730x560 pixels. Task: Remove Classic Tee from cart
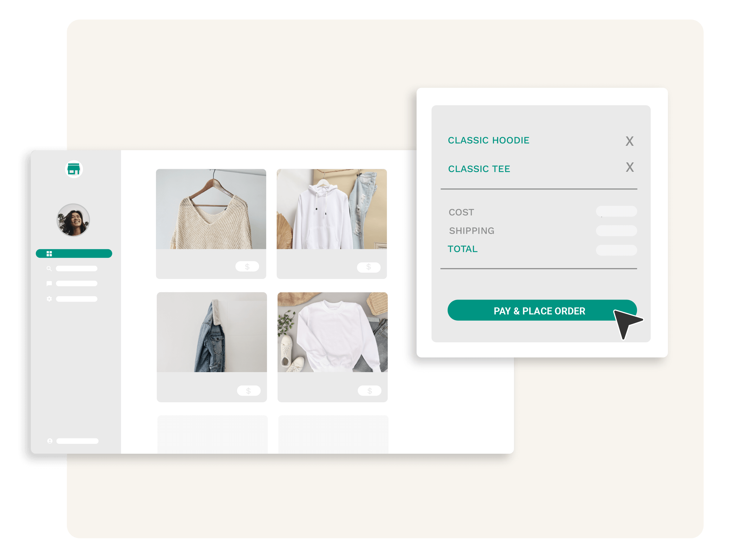pos(630,169)
